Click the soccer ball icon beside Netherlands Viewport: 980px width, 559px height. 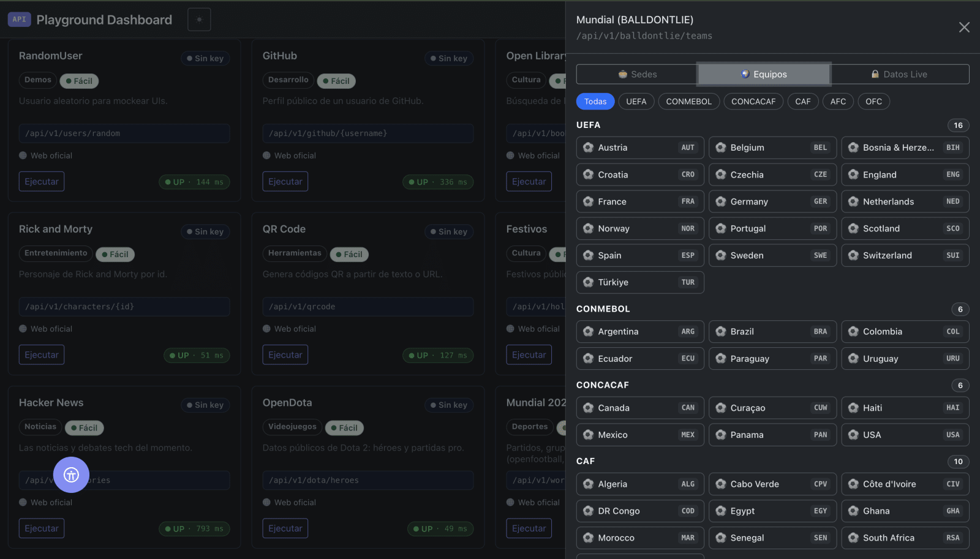(x=853, y=201)
